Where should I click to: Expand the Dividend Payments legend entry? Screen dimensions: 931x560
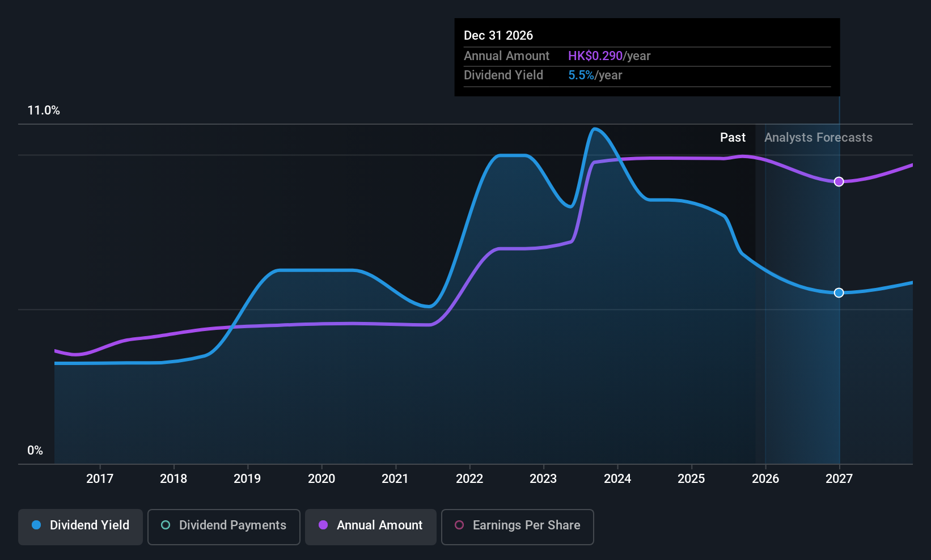click(x=223, y=527)
